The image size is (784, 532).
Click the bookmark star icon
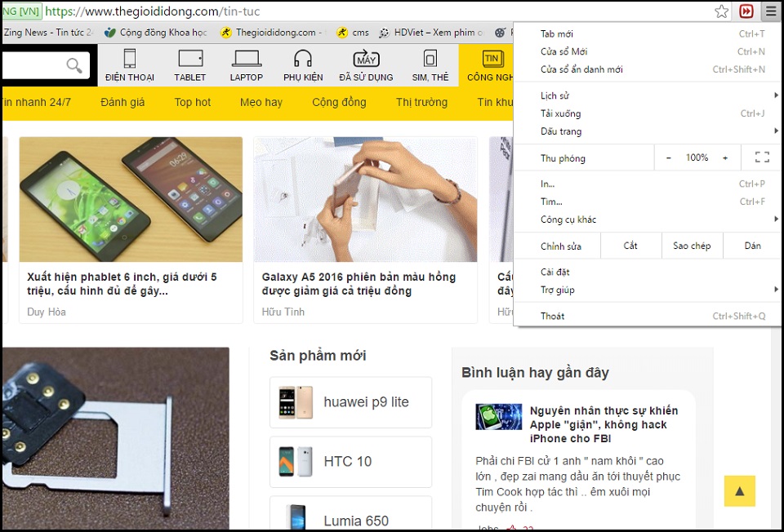[x=721, y=11]
